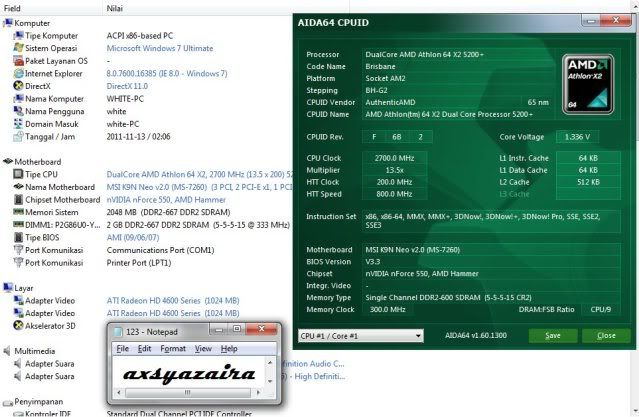
Task: Click the Domain Masuk icon
Action: (18, 124)
